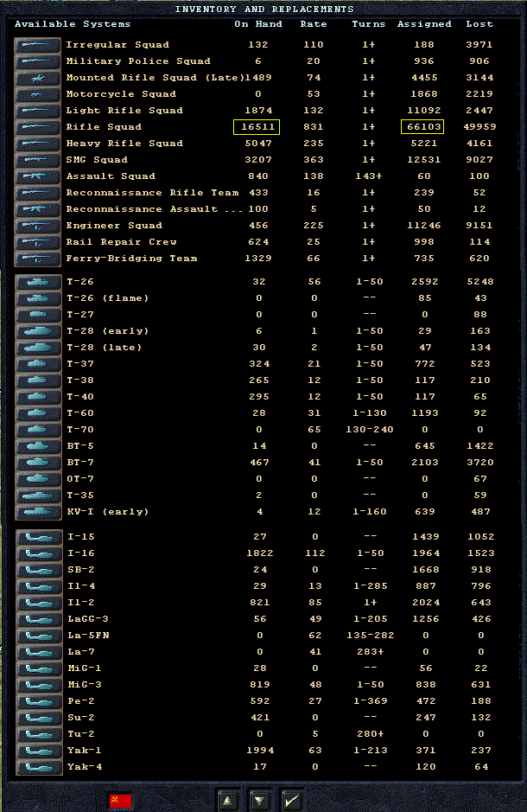The height and width of the screenshot is (812, 527).
Task: Open the KV-I (early) tank icon
Action: pos(39,512)
